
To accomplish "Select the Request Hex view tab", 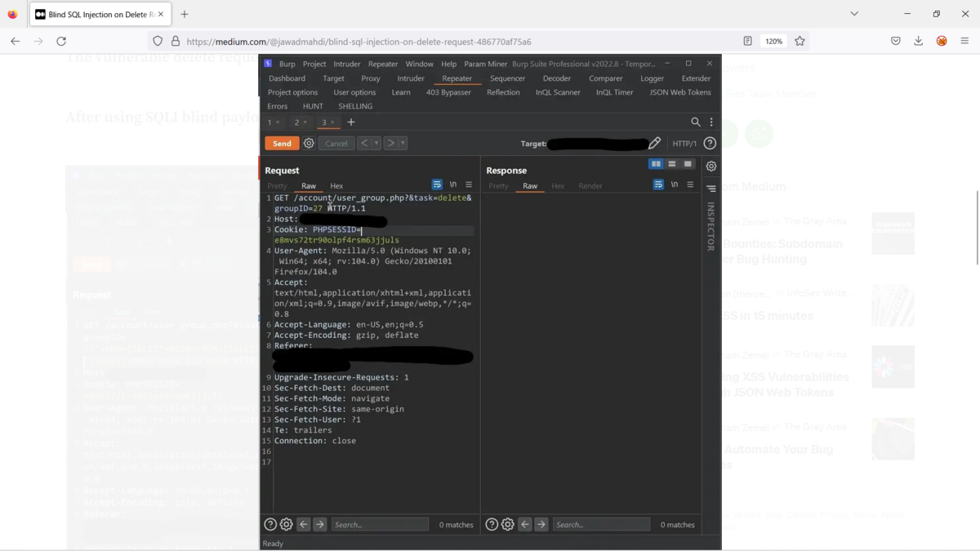I will (x=336, y=185).
